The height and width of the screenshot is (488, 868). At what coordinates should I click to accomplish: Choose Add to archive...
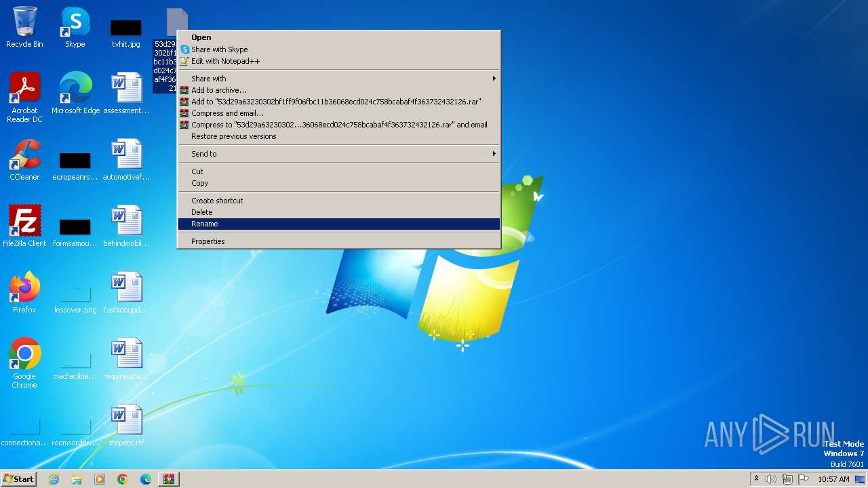click(339, 89)
